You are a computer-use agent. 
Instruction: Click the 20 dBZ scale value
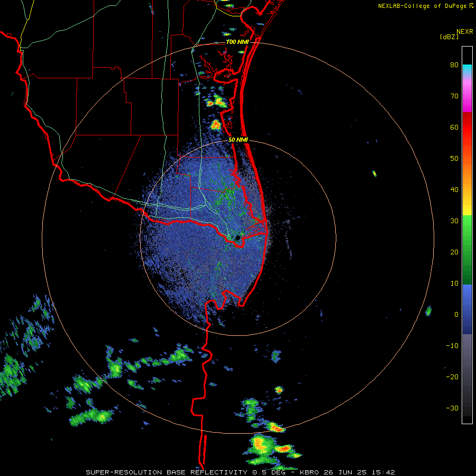click(x=454, y=252)
